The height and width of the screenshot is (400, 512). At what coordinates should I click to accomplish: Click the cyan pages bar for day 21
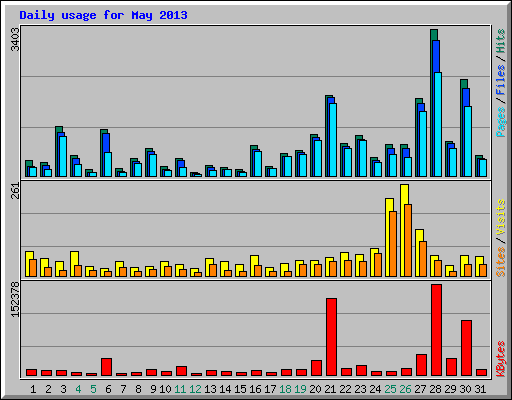333,140
